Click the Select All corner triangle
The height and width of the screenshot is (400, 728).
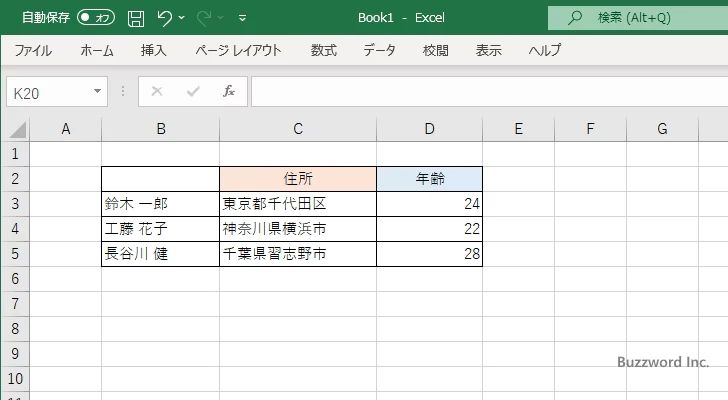[x=17, y=129]
